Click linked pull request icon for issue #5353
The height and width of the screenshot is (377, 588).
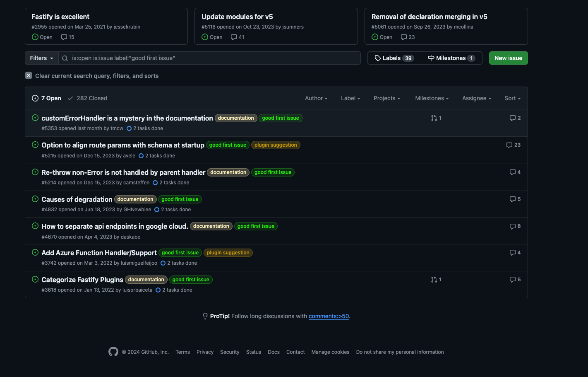pyautogui.click(x=434, y=118)
